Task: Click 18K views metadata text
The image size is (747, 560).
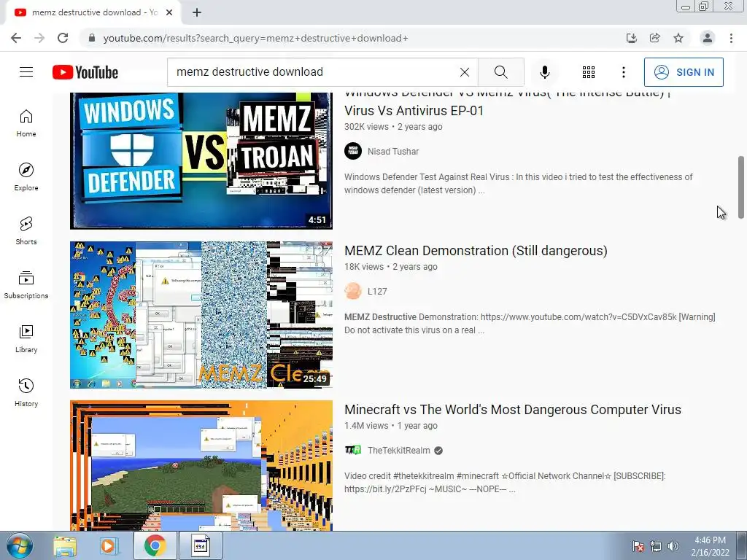Action: click(364, 267)
